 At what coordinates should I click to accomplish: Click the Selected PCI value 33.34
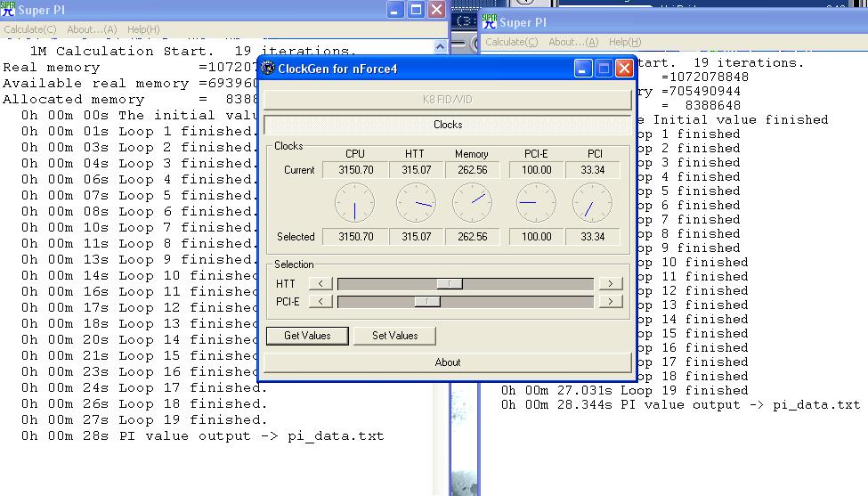pyautogui.click(x=592, y=236)
